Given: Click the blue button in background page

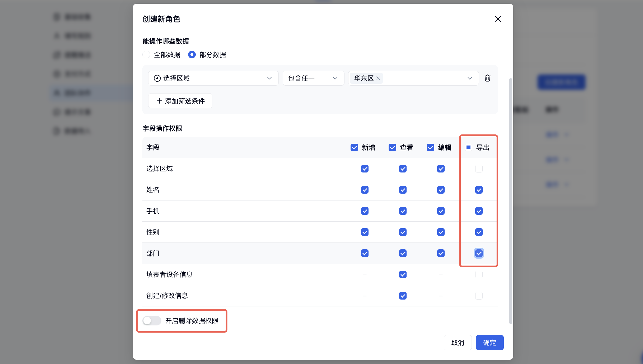Looking at the screenshot, I should click(562, 82).
